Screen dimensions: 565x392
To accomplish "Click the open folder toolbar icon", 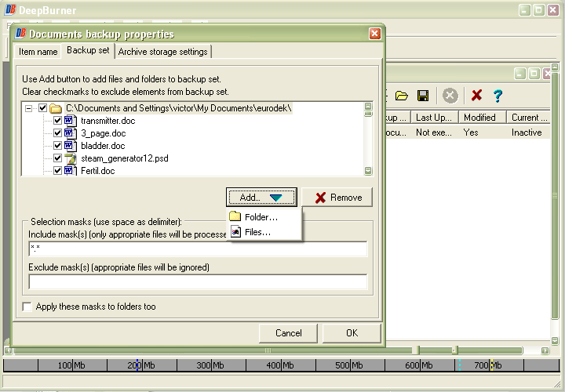I will click(x=401, y=96).
